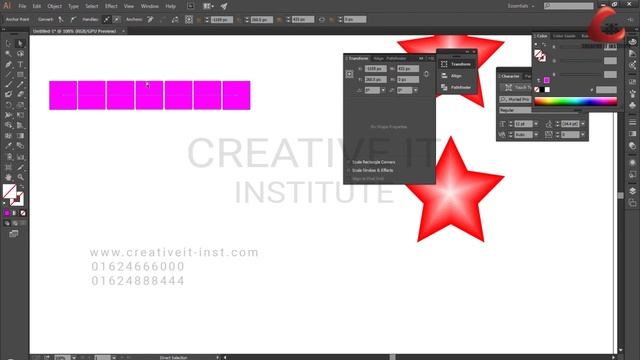The image size is (640, 360).
Task: Open the Change Screen Mode button
Action: point(14,234)
